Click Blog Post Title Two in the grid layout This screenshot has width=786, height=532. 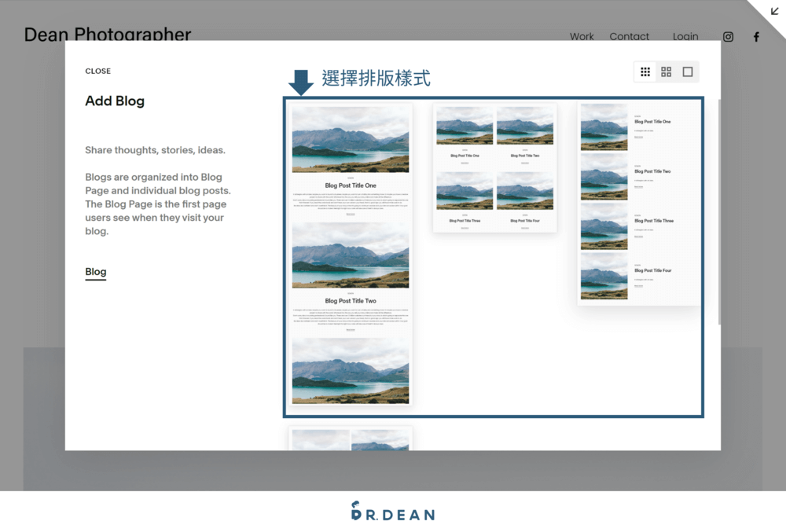click(x=525, y=155)
